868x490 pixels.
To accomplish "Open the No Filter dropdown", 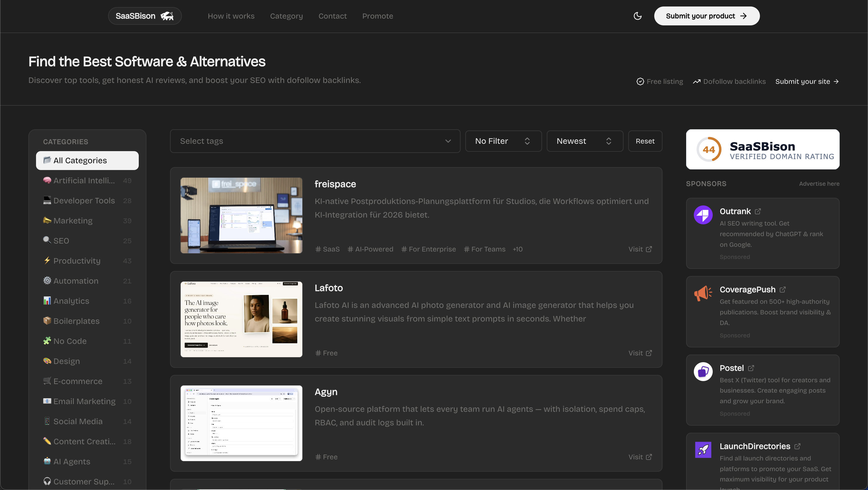I will click(503, 141).
